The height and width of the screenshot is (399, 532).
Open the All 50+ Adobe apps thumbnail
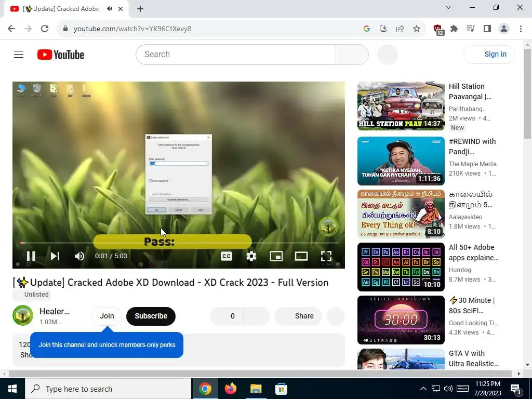(x=401, y=267)
